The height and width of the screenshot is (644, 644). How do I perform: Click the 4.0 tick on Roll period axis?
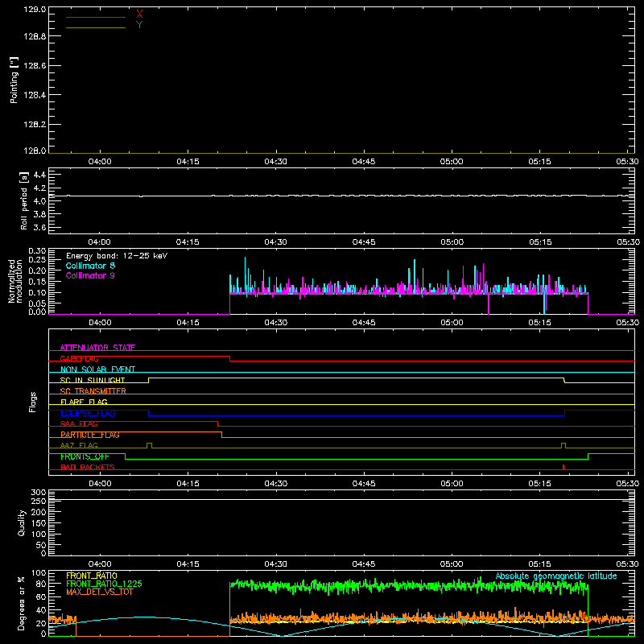point(39,200)
